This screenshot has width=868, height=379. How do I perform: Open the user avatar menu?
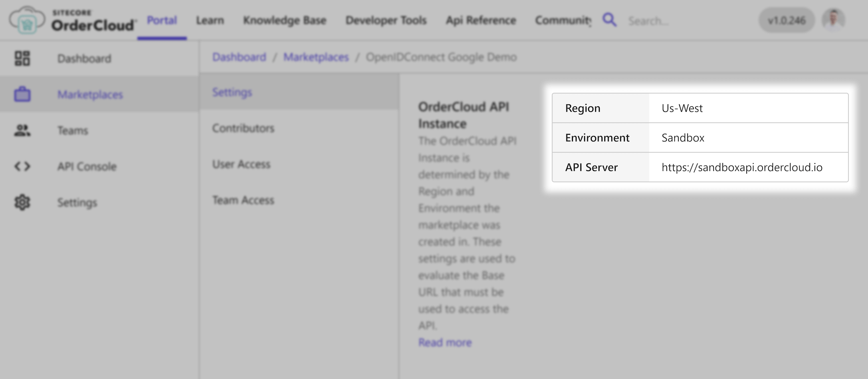pyautogui.click(x=833, y=20)
